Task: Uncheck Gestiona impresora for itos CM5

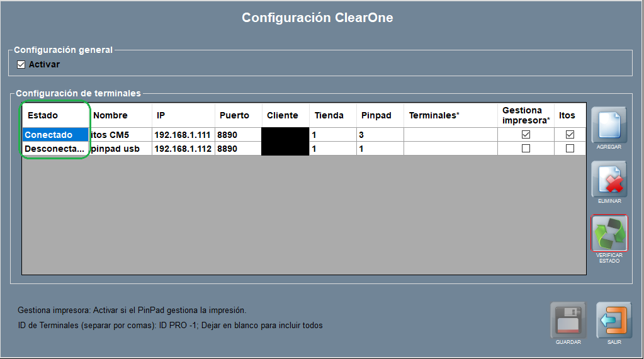Action: 526,135
